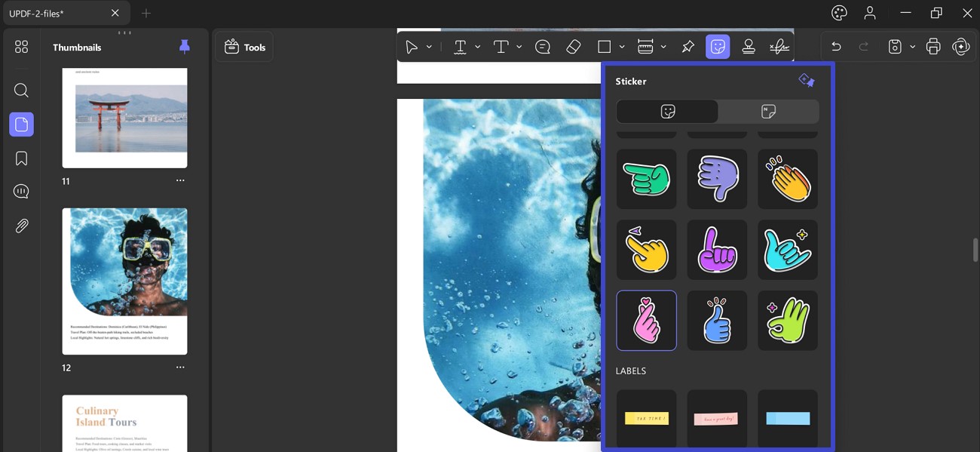980x452 pixels.
Task: Pick the green pointing-left hand sticker
Action: click(x=646, y=179)
